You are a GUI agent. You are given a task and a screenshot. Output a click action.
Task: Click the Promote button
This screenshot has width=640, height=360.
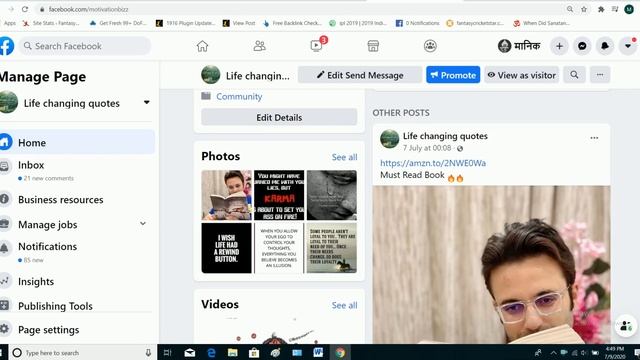click(453, 75)
